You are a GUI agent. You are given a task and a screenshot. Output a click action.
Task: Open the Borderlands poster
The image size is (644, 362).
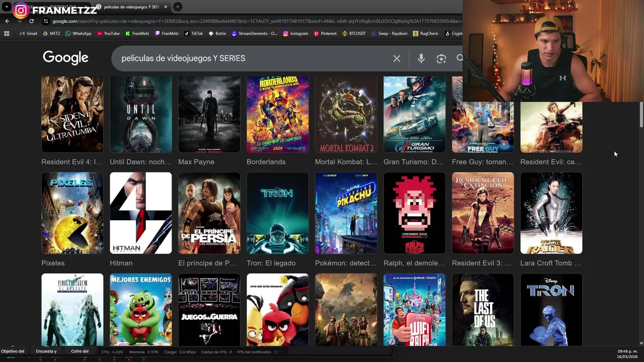pos(278,114)
